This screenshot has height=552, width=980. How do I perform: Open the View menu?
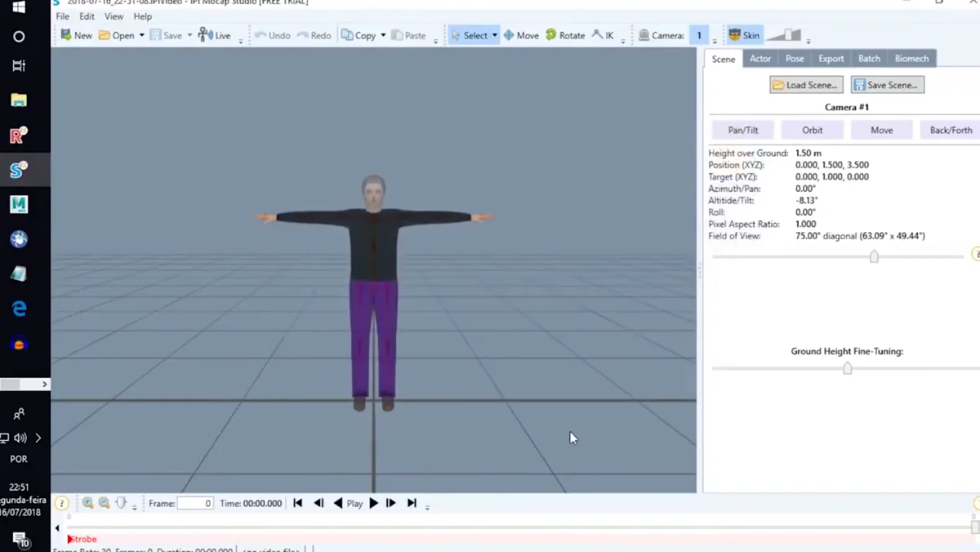tap(114, 16)
